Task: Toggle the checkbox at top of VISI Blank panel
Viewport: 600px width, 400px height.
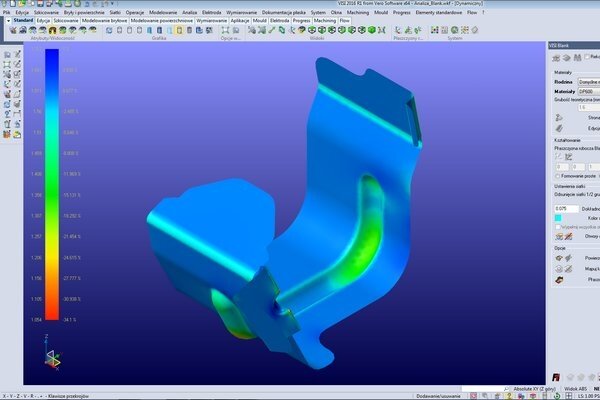Action: 587,57
